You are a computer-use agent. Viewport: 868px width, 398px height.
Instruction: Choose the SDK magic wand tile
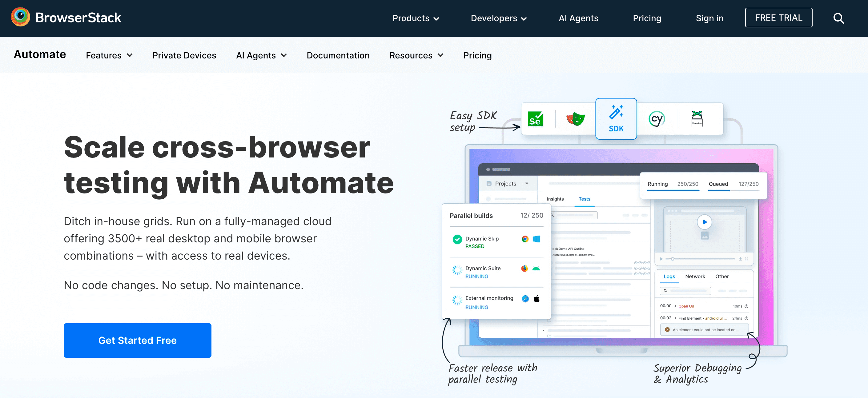click(616, 119)
